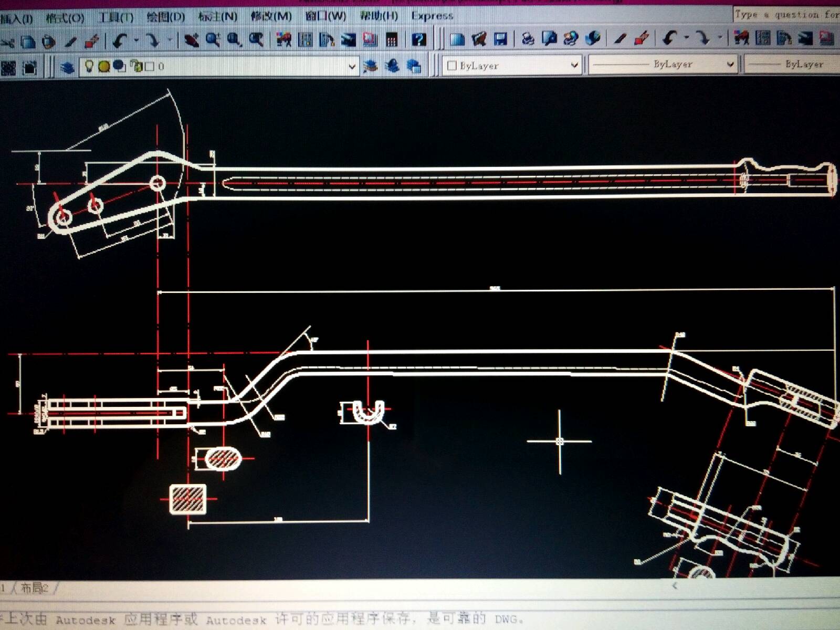Viewport: 840px width, 630px height.
Task: Open the 格式(O) Format menu
Action: pyautogui.click(x=65, y=18)
